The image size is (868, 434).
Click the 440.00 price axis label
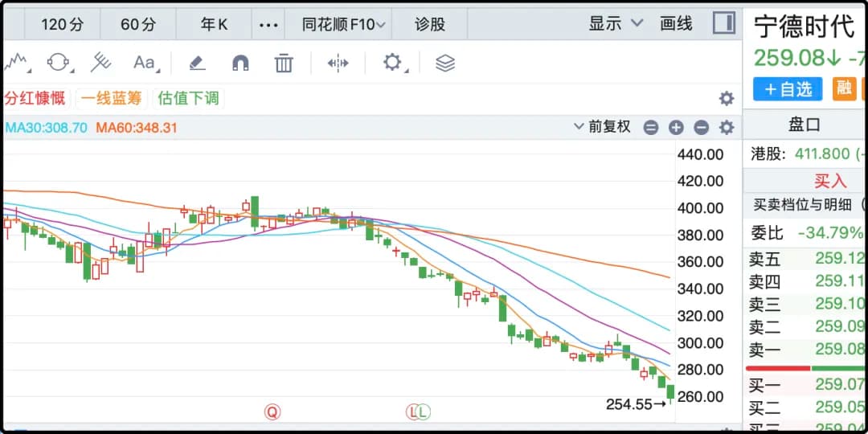click(x=700, y=154)
